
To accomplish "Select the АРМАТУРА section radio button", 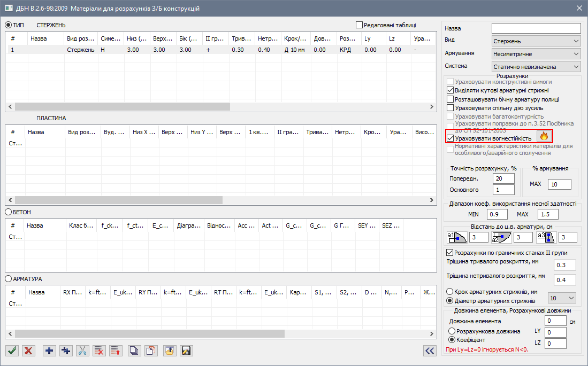I will [x=9, y=279].
